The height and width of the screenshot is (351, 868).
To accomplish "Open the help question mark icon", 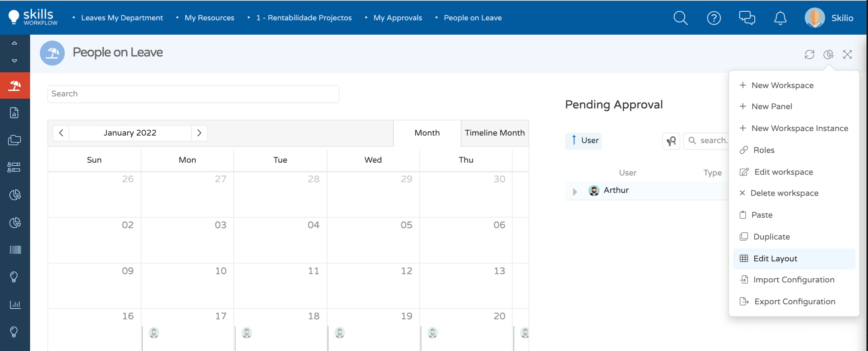I will point(714,18).
